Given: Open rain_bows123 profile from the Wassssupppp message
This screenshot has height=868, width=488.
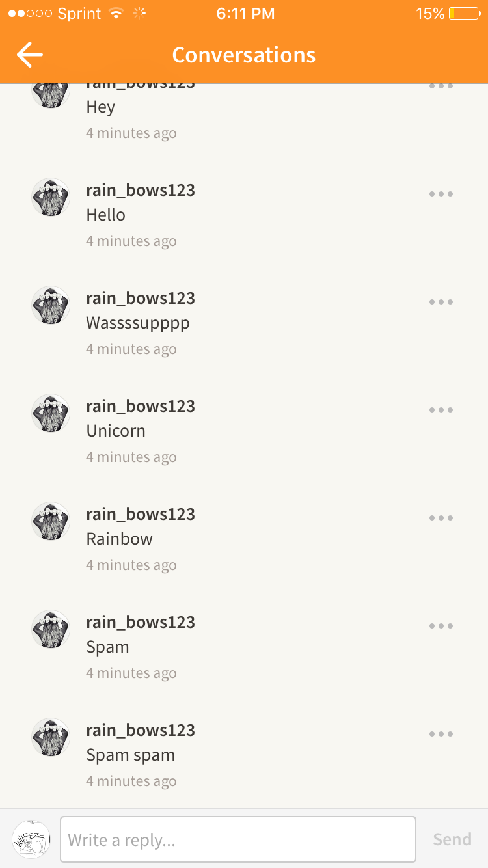Looking at the screenshot, I should click(x=141, y=298).
